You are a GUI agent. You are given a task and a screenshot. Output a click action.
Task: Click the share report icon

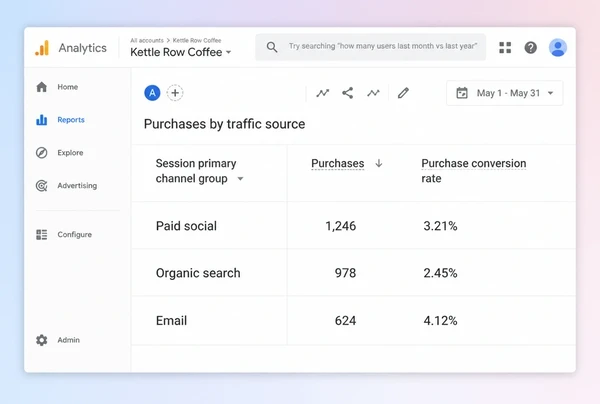tap(347, 93)
